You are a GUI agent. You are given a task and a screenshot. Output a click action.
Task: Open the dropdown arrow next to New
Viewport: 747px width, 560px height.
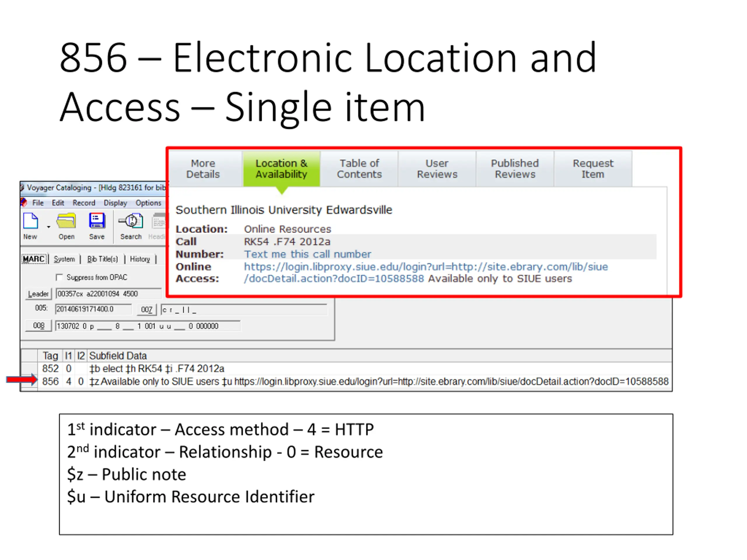click(49, 227)
